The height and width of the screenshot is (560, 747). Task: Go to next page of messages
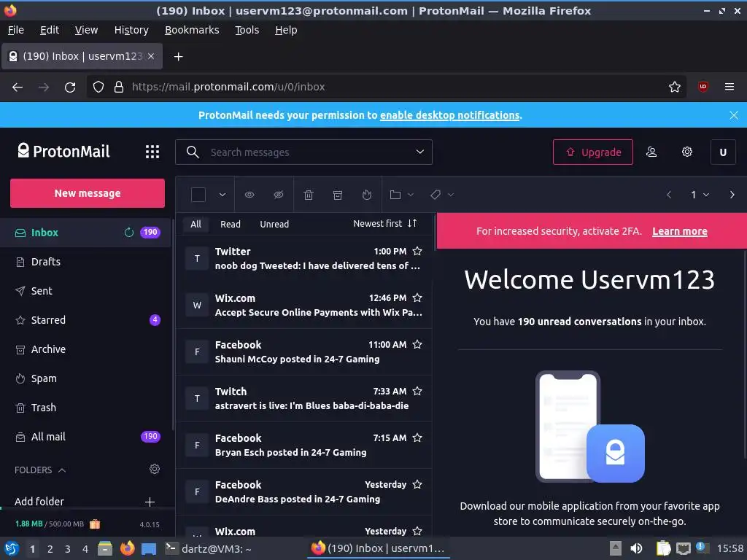point(732,195)
